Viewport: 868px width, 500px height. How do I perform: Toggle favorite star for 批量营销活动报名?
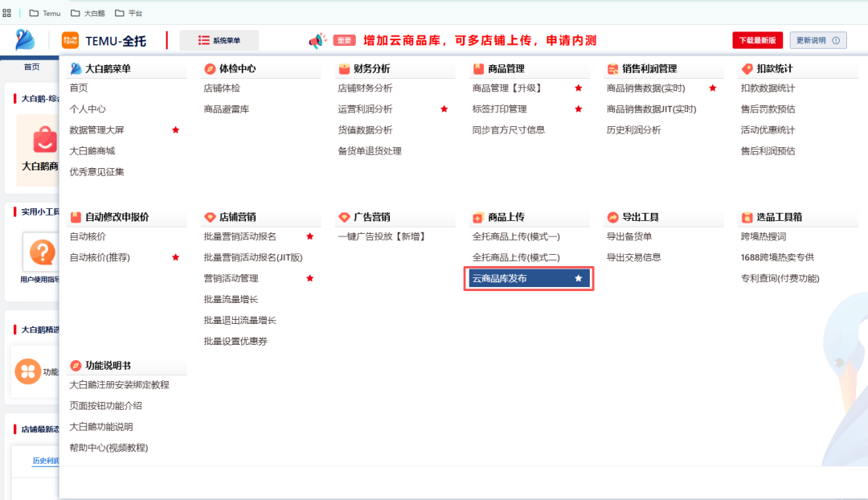(310, 236)
